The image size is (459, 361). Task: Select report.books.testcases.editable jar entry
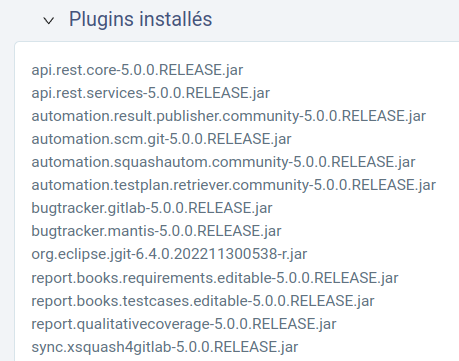click(x=203, y=301)
